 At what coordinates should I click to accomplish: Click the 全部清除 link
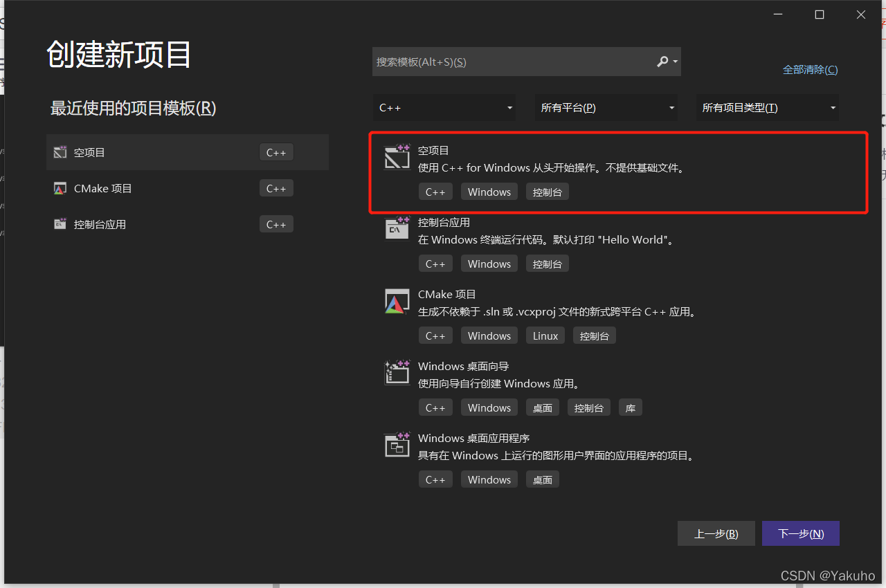pos(810,69)
